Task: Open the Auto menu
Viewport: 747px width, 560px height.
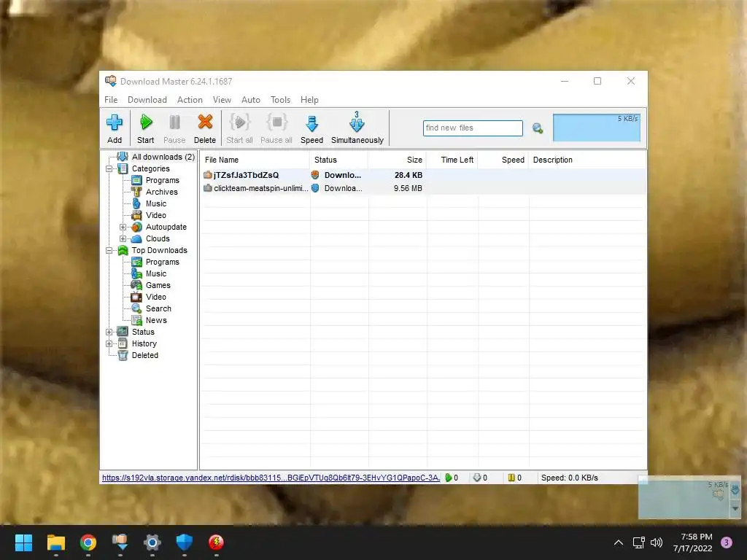Action: (x=251, y=99)
